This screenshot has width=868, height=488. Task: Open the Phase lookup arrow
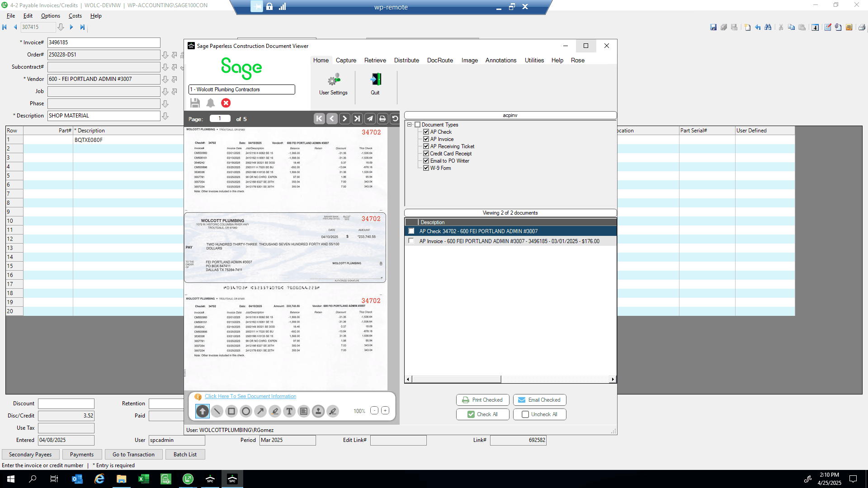point(165,103)
